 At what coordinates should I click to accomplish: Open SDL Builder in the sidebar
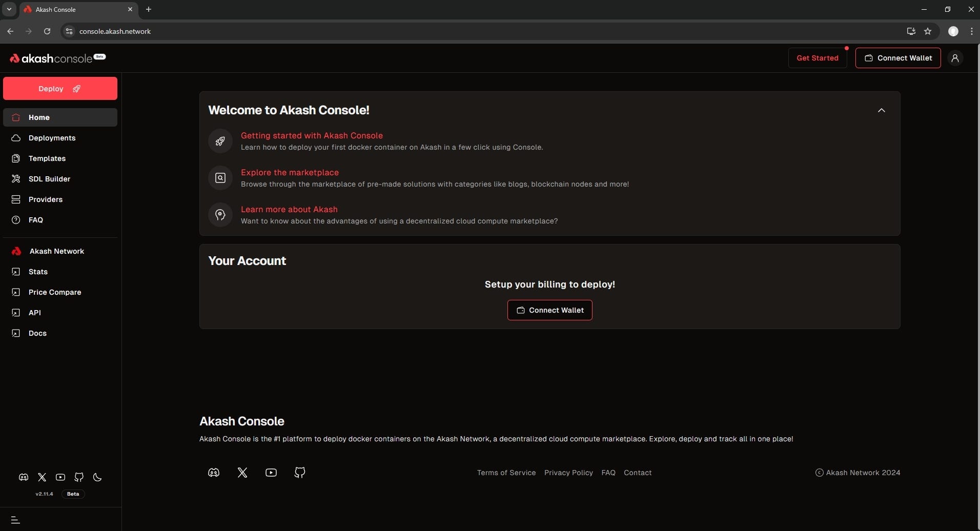click(60, 179)
